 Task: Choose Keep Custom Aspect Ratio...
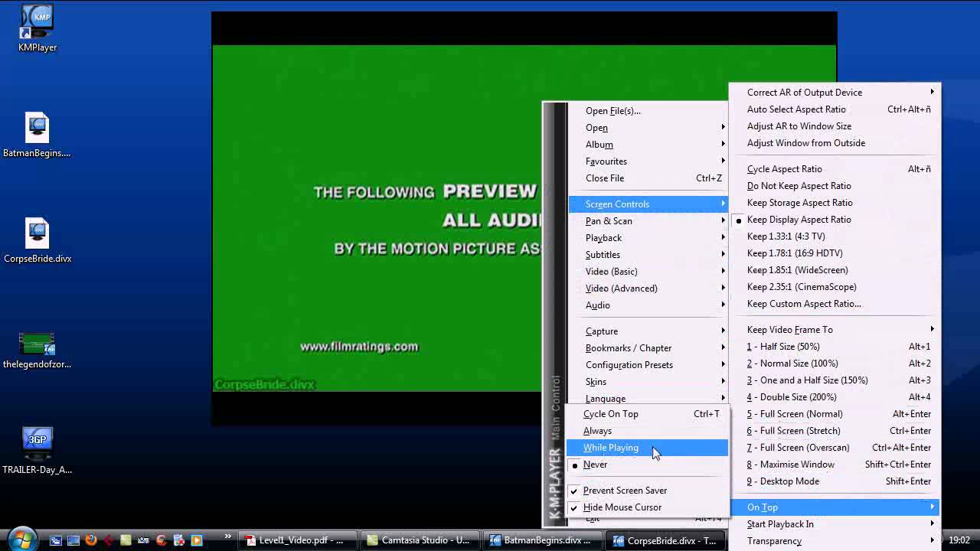click(835, 304)
